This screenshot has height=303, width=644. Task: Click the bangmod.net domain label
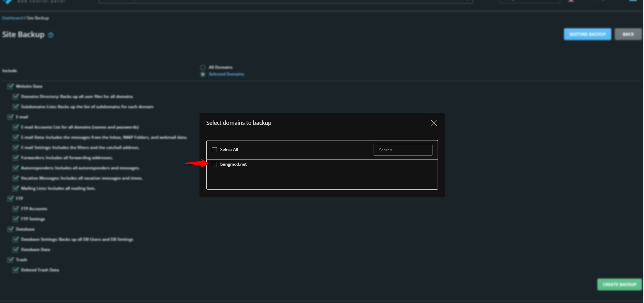pos(233,164)
